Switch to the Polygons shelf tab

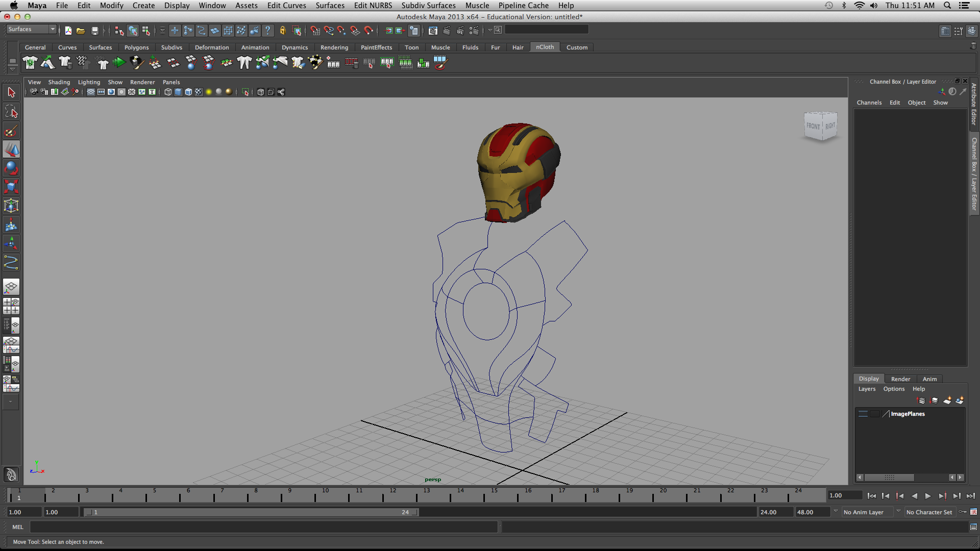click(136, 47)
